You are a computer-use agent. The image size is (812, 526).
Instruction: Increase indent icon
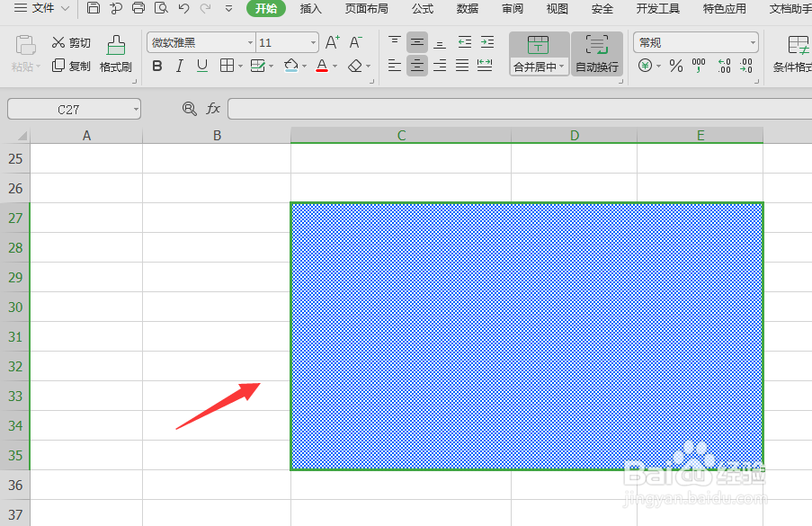coord(487,42)
